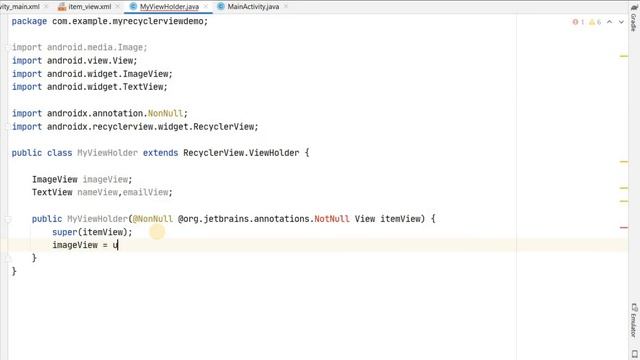Click the @NonNull annotation in constructor
Viewport: 640px width, 360px height.
click(153, 219)
